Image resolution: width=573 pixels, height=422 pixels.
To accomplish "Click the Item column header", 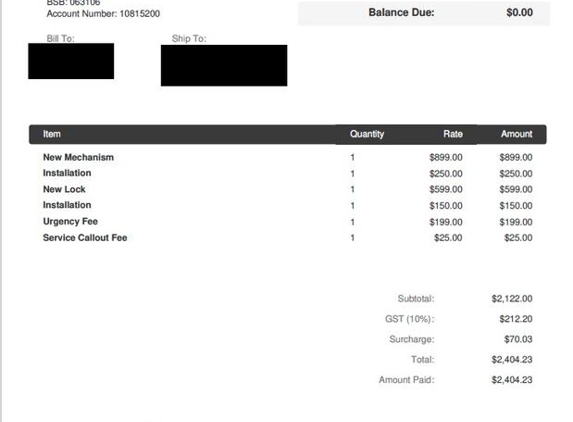I will 52,134.
